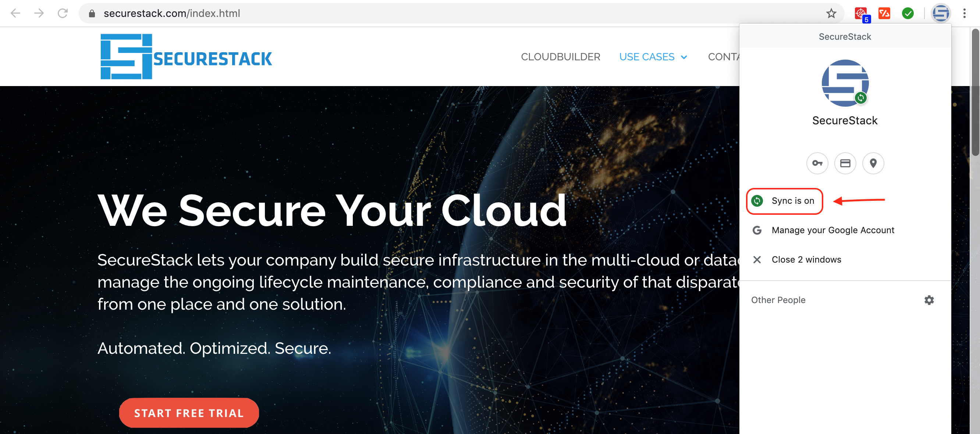Open addresses via location pin icon

point(873,163)
